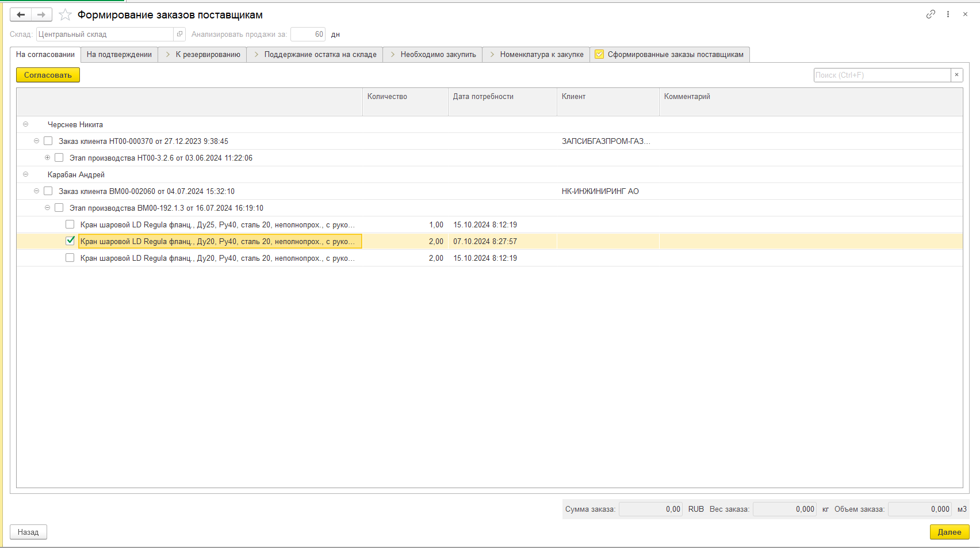
Task: Select client cell НК-ИНЖИНИРИНГ АО
Action: pyautogui.click(x=608, y=191)
